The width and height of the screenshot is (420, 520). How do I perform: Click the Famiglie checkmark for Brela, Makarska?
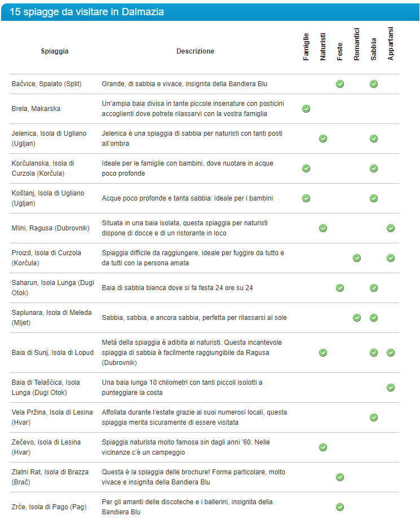point(306,109)
